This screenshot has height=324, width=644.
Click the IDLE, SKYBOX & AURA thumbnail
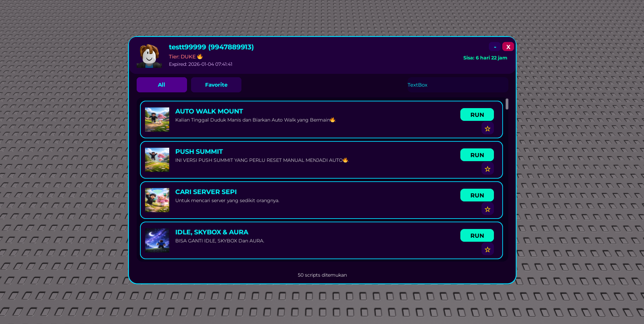click(x=157, y=240)
